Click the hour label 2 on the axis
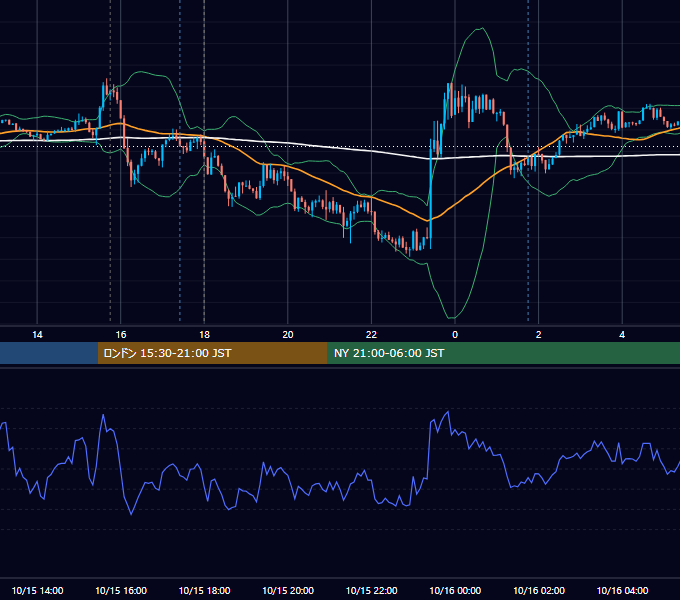The height and width of the screenshot is (600, 680). [x=539, y=335]
